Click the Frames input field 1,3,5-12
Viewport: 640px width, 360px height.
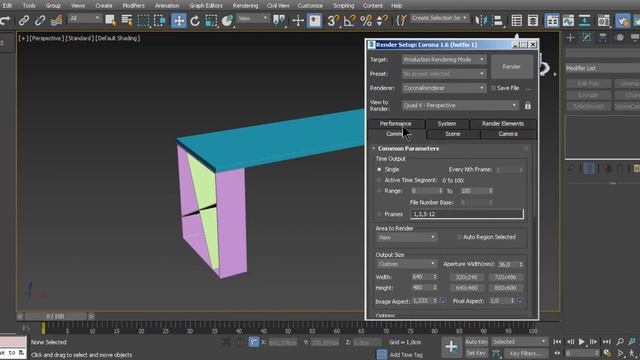(x=467, y=214)
